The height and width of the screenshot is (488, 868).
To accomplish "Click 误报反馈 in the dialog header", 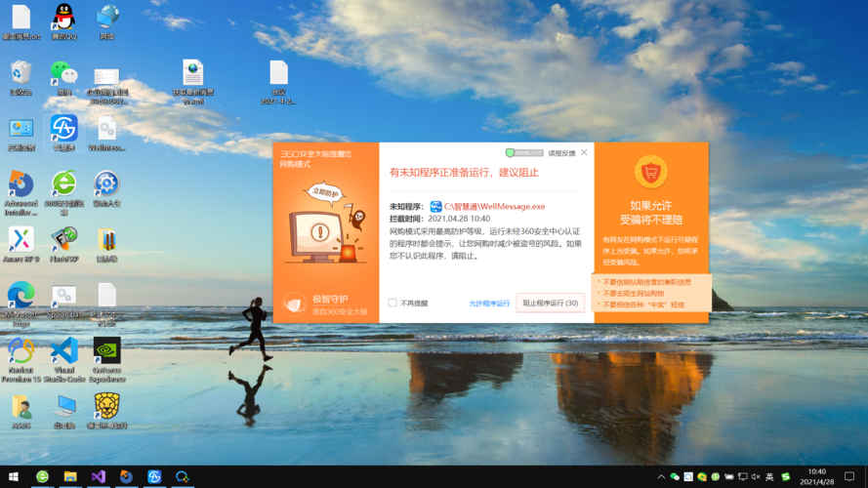I will 561,153.
